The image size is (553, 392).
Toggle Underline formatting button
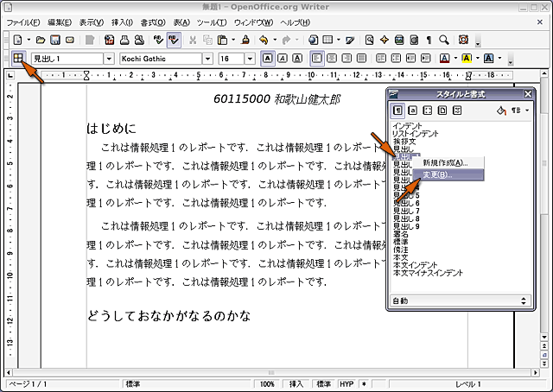(x=297, y=58)
